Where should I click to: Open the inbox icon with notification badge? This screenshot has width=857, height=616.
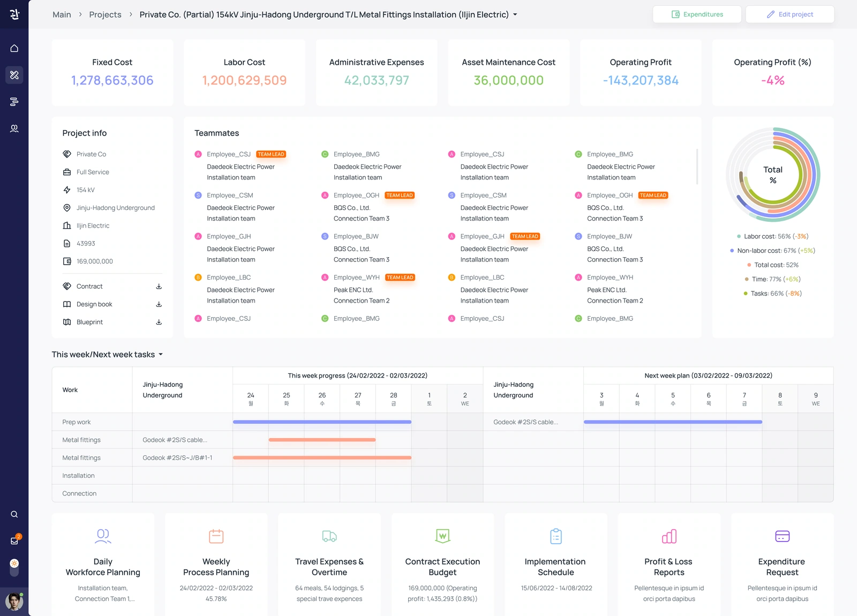pos(14,540)
